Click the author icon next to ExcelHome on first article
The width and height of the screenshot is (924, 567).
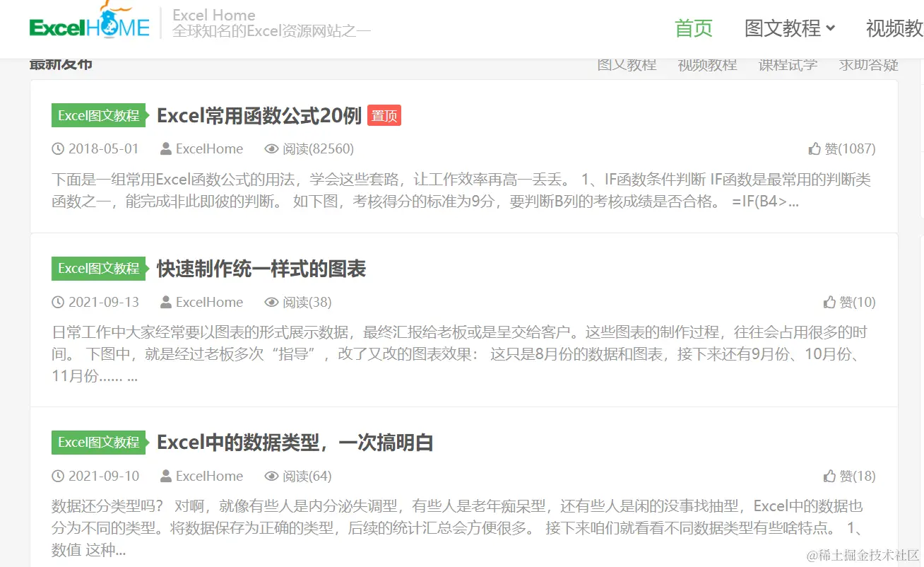tap(167, 148)
